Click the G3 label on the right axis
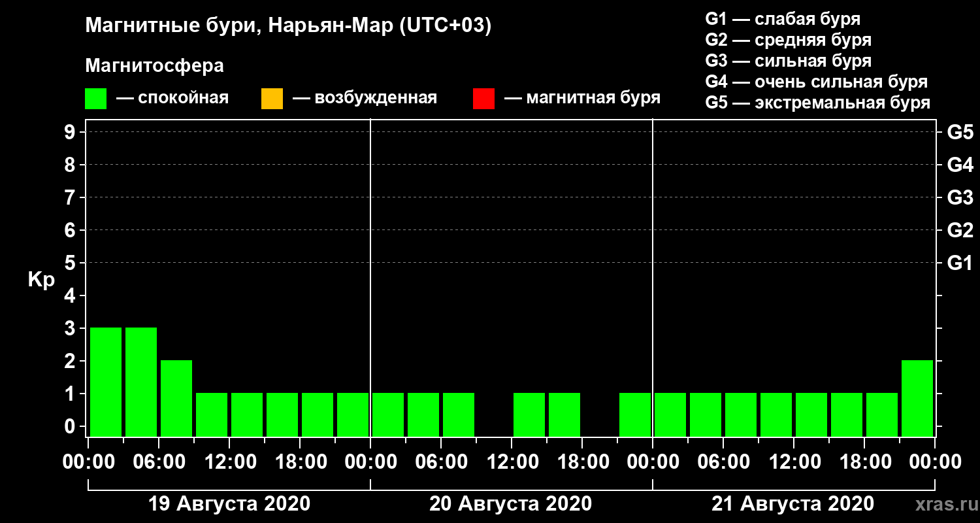980x523 pixels. pos(960,198)
